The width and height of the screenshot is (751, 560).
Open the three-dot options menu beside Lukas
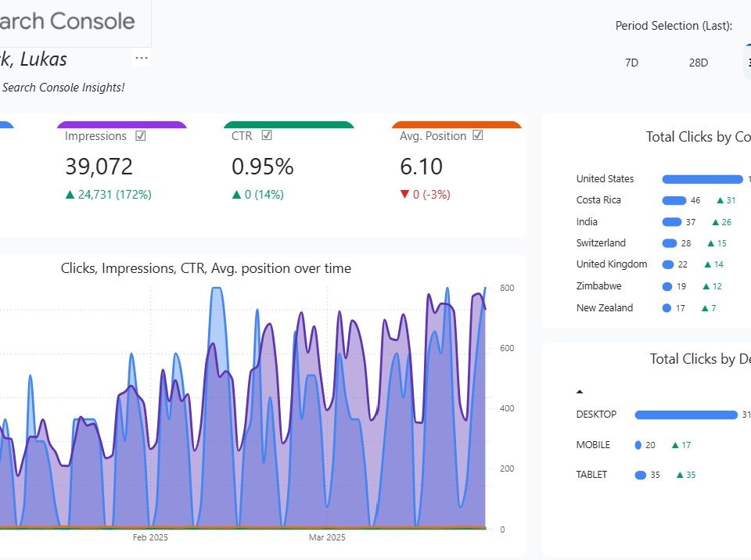click(141, 56)
